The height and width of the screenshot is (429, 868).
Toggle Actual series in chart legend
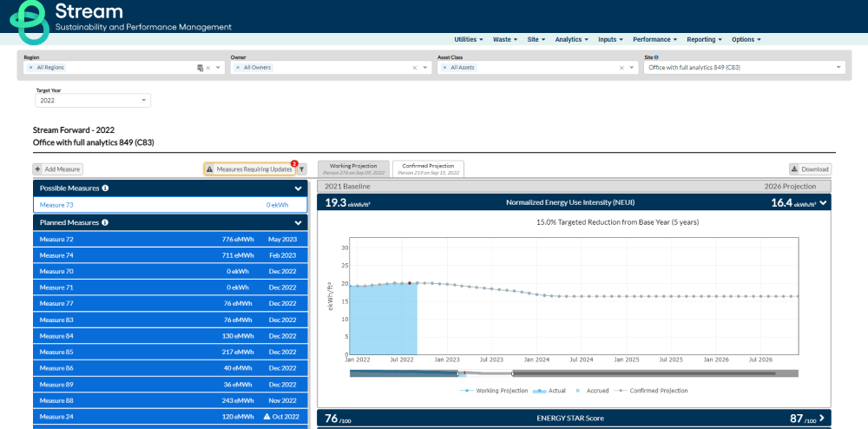pyautogui.click(x=549, y=391)
